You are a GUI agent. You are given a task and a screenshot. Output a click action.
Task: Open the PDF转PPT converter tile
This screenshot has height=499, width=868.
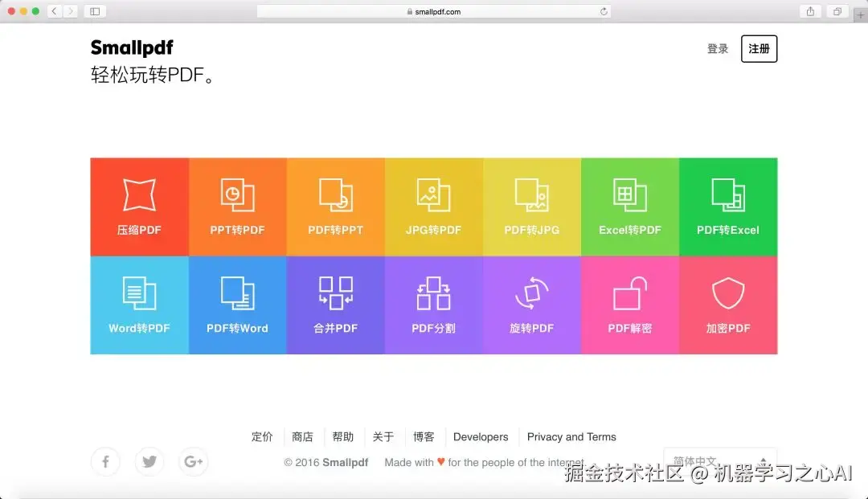(335, 207)
